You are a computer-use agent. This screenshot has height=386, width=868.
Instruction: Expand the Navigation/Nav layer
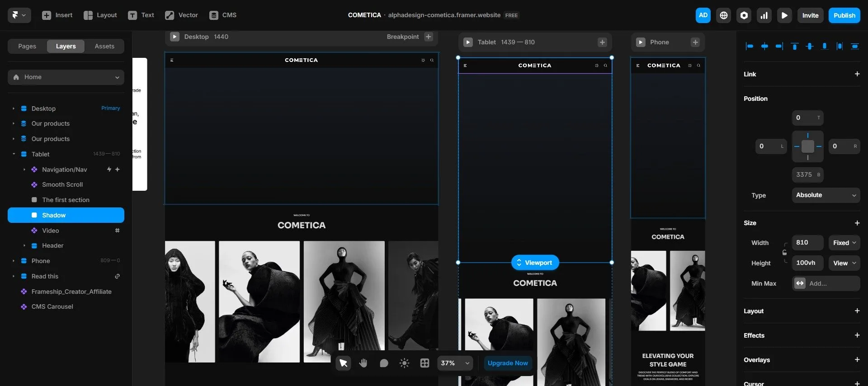tap(24, 169)
